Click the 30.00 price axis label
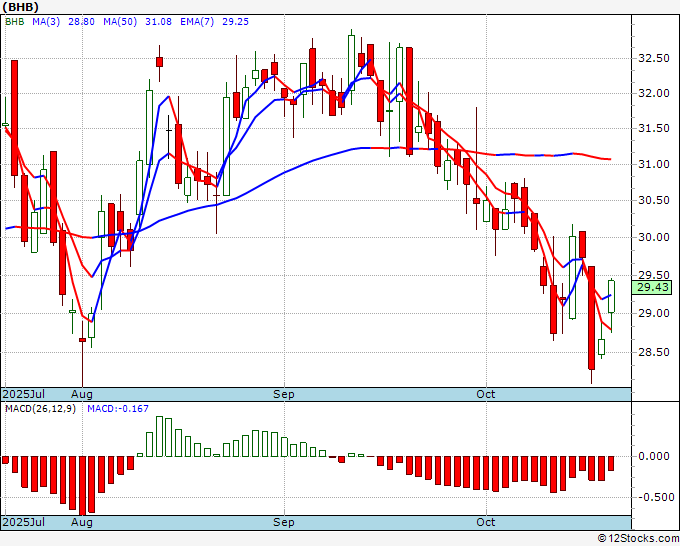The height and width of the screenshot is (546, 680). tap(654, 237)
